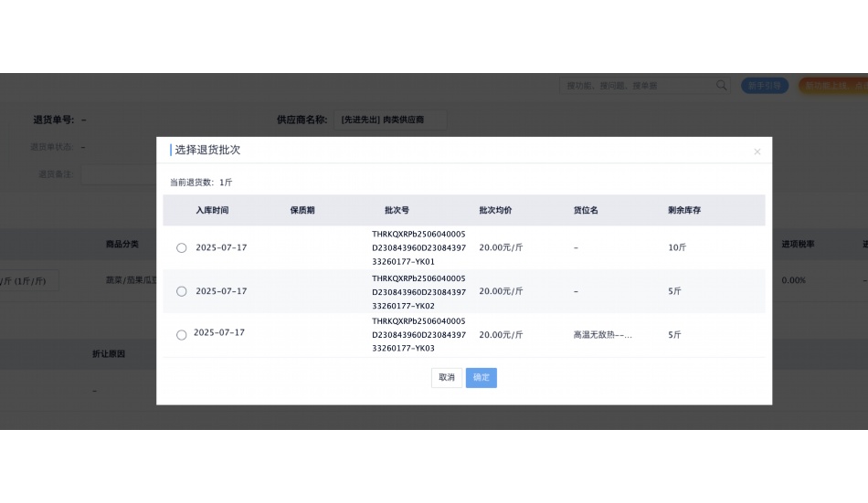Select the batch ending in YK02
The width and height of the screenshot is (868, 503).
[182, 291]
